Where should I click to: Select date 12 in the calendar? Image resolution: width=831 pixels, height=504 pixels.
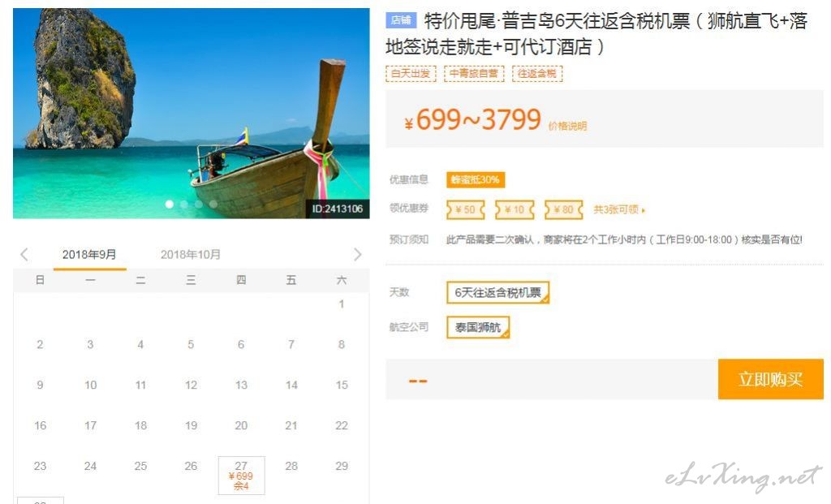pos(191,385)
